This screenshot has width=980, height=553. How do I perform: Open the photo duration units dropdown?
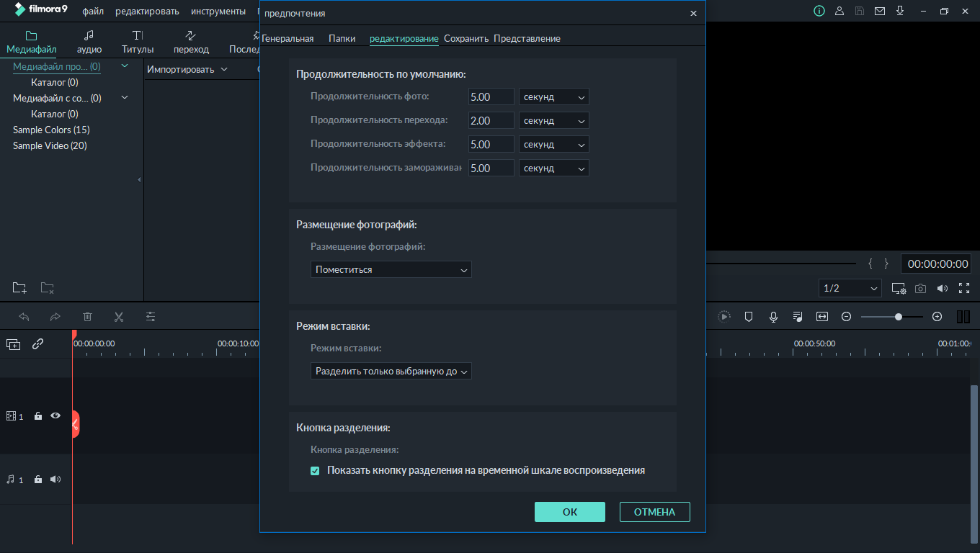pyautogui.click(x=553, y=97)
